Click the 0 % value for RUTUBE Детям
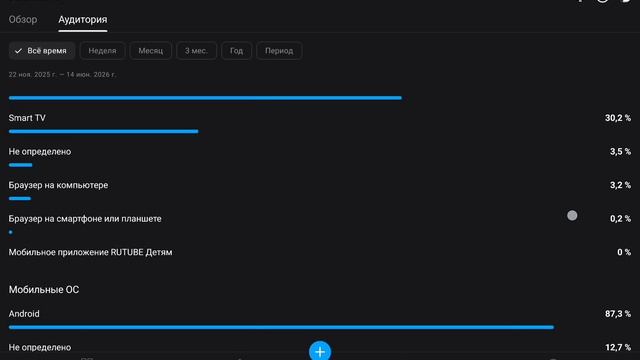The image size is (640, 360). click(x=624, y=252)
